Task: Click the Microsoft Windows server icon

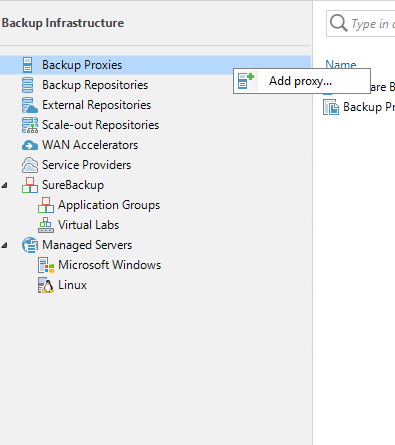Action: pyautogui.click(x=46, y=265)
